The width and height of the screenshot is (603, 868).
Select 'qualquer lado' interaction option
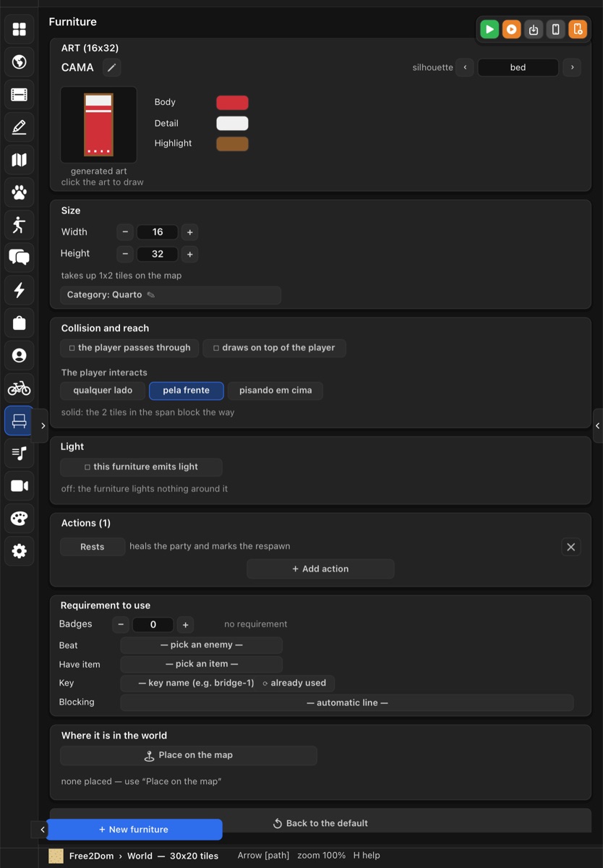(103, 391)
